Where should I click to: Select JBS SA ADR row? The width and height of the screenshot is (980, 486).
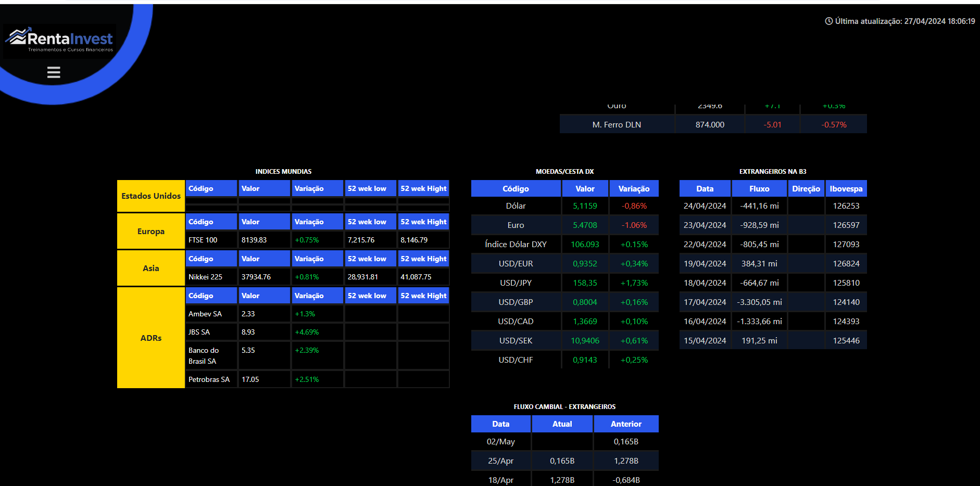[199, 332]
